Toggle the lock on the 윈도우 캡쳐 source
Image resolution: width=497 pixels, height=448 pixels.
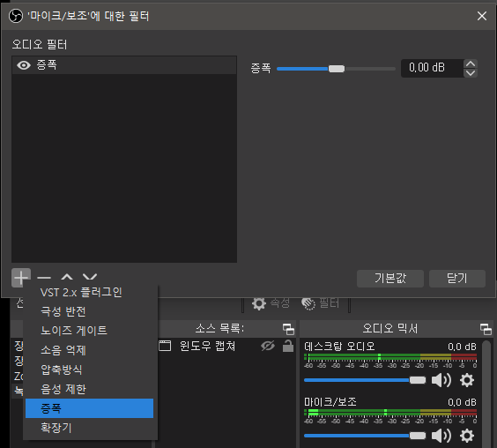point(288,347)
